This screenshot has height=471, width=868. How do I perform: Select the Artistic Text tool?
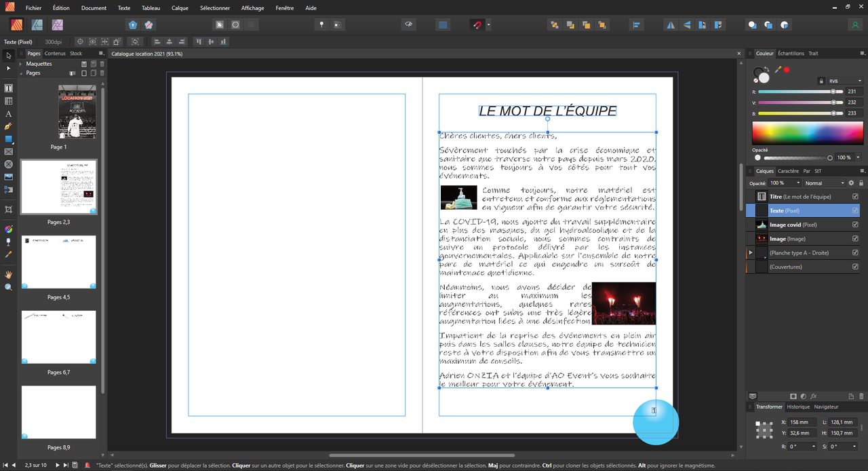tap(8, 114)
